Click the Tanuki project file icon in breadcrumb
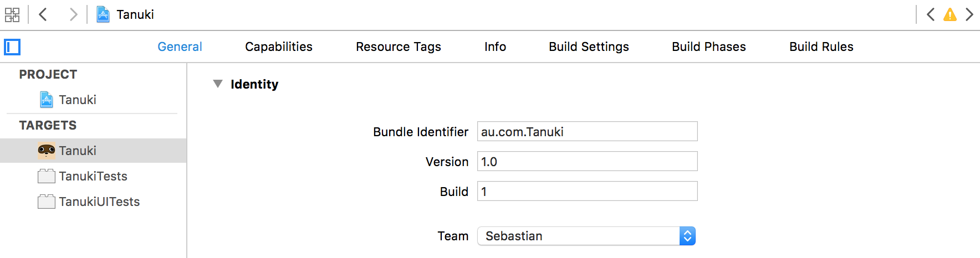Viewport: 980px width, 258px height. [x=103, y=14]
